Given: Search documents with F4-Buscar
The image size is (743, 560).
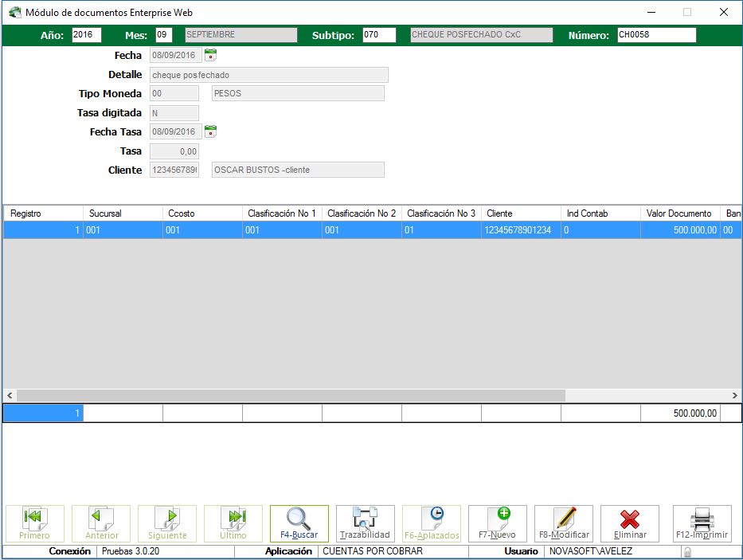Looking at the screenshot, I should (x=299, y=523).
